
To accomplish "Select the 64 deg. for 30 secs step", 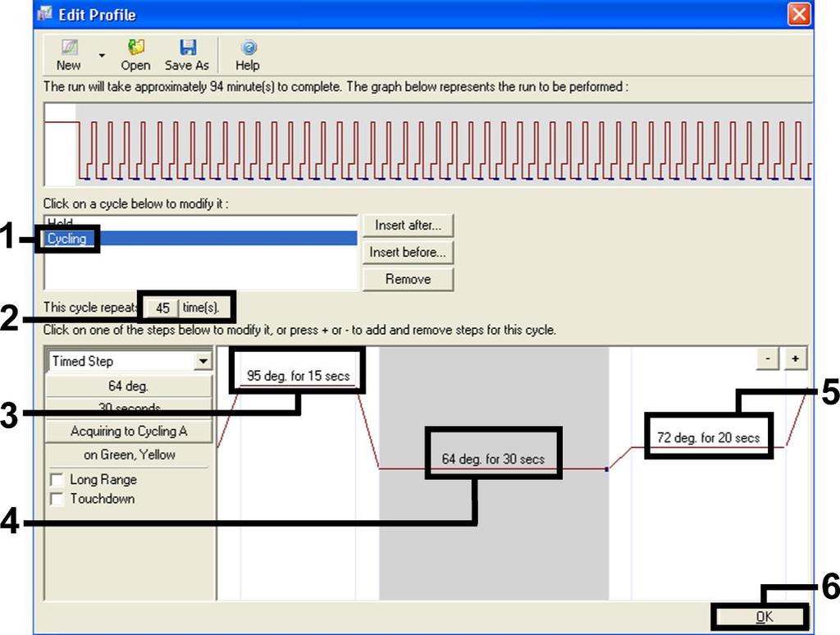I will point(493,459).
